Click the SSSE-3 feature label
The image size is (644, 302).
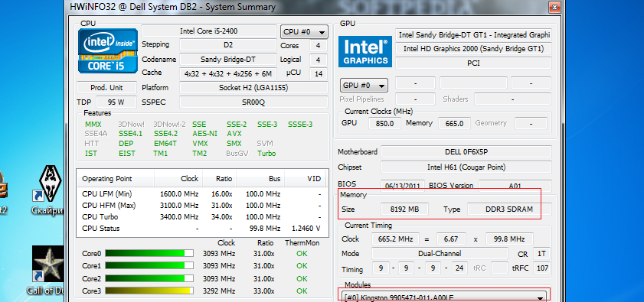(300, 125)
